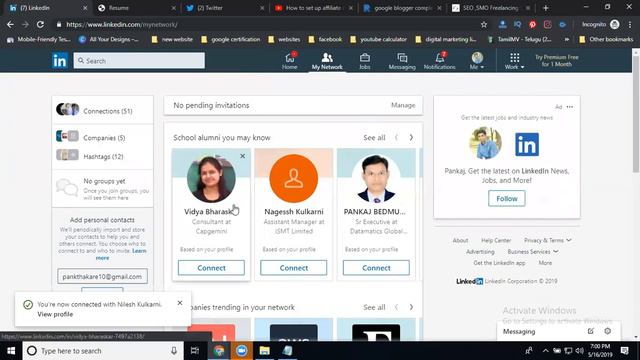Click Manage invitations link

tap(403, 105)
